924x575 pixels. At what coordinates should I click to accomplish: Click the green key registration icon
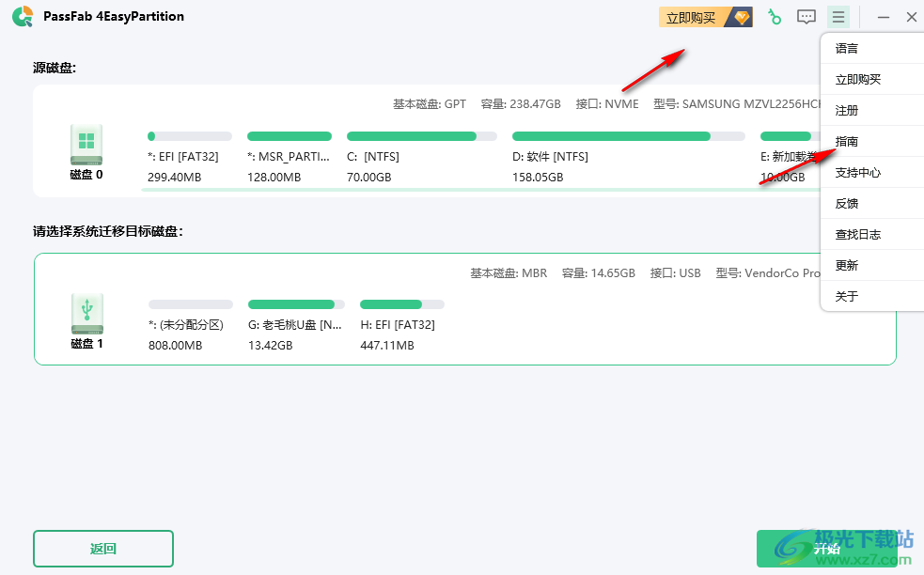coord(774,16)
